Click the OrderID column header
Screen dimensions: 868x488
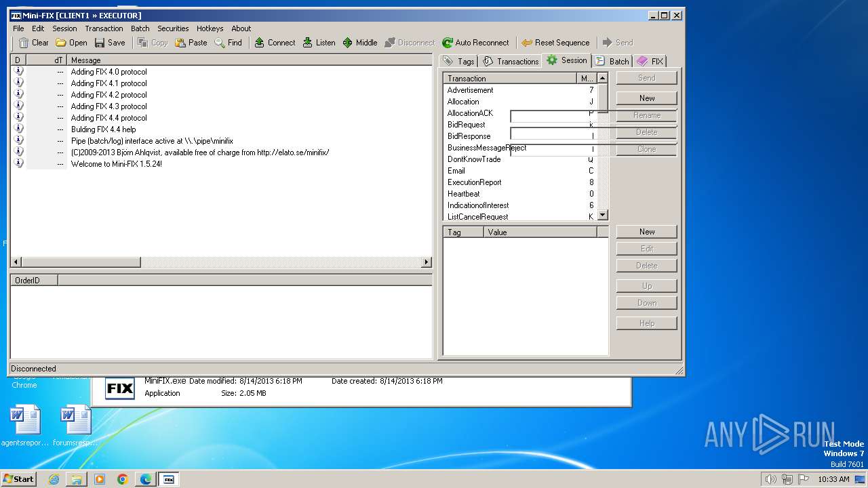tap(34, 280)
